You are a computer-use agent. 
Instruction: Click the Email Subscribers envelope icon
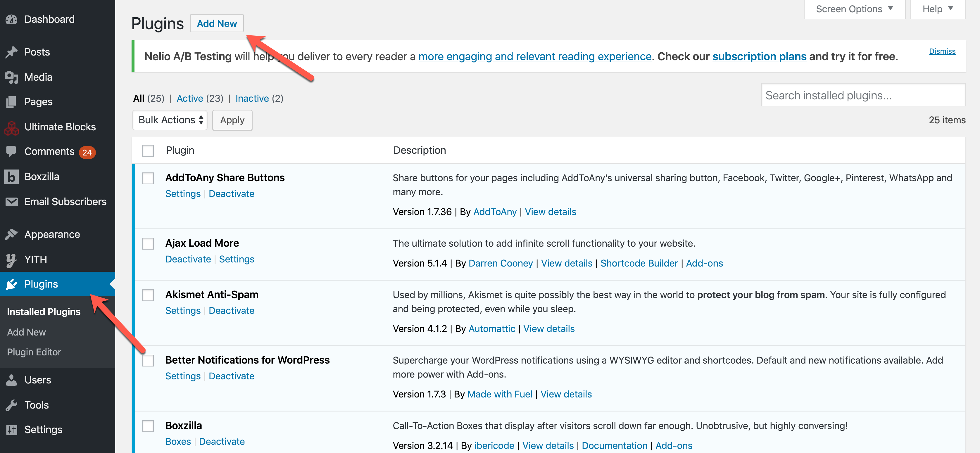coord(11,202)
